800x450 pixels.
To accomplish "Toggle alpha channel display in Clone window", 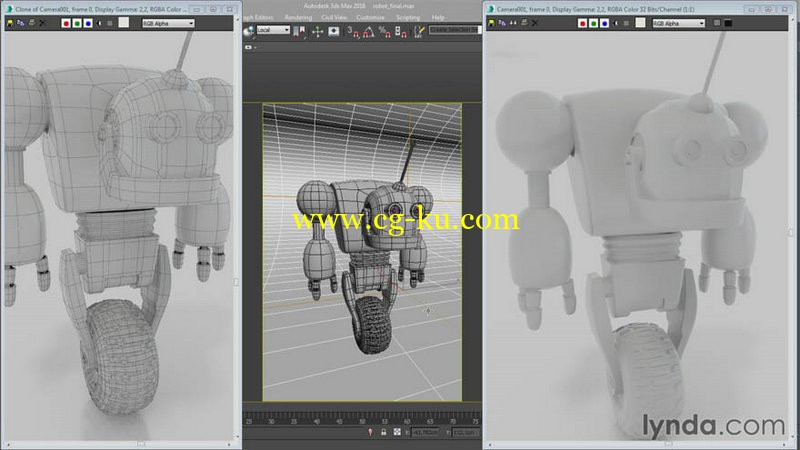I will [x=99, y=23].
